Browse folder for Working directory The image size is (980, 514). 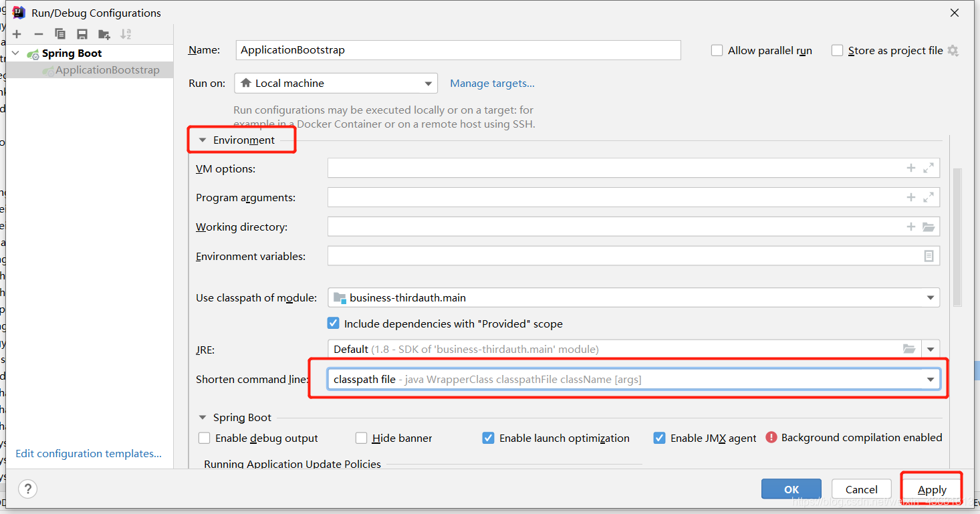click(x=929, y=227)
